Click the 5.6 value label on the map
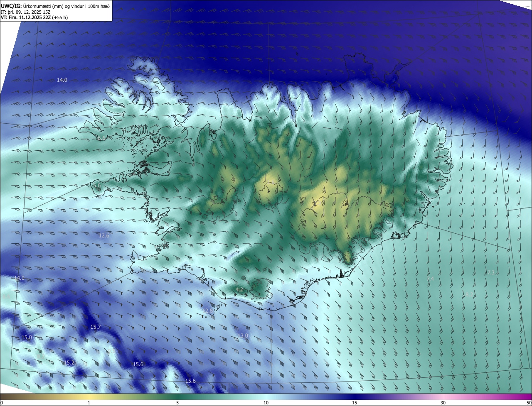This screenshot has height=406, width=532. [x=96, y=185]
